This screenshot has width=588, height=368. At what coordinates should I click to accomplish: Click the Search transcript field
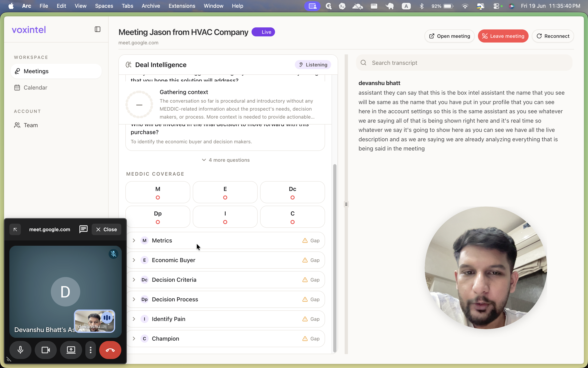[464, 63]
